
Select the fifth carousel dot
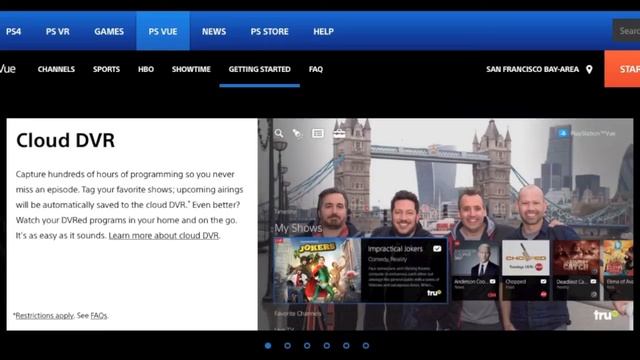tap(346, 346)
